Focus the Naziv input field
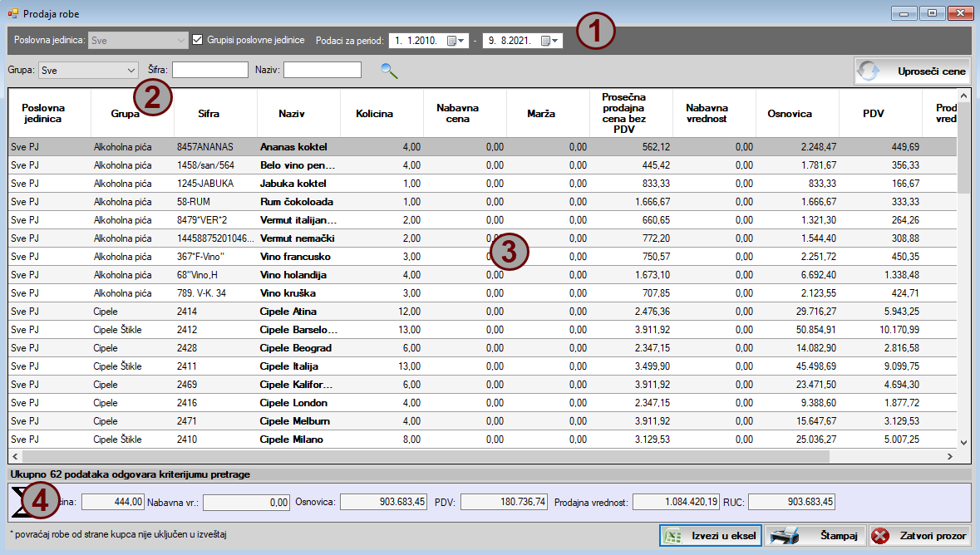Viewport: 980px width, 555px height. [x=323, y=70]
